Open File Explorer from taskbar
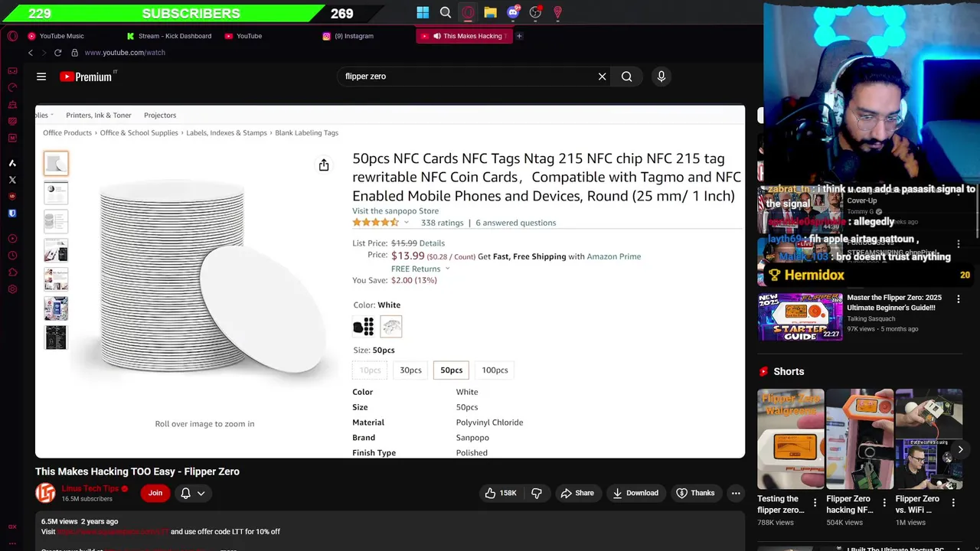The height and width of the screenshot is (551, 980). click(491, 12)
